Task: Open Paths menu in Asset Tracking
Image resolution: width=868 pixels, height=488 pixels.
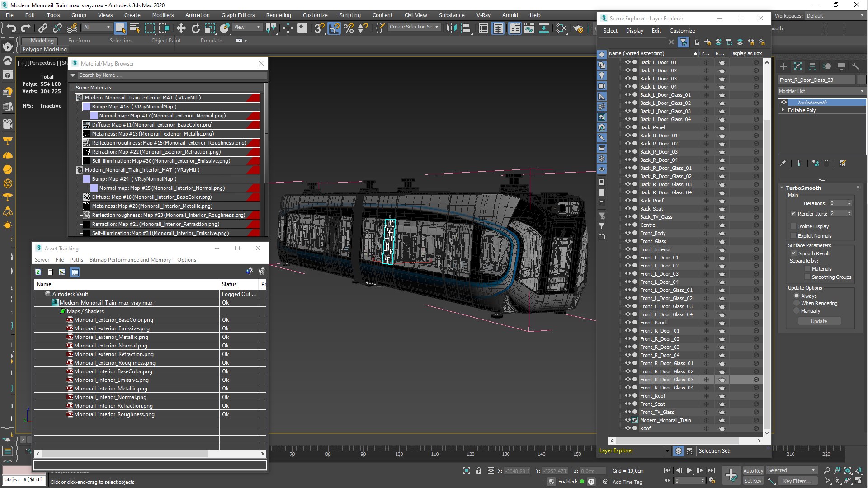Action: (76, 260)
